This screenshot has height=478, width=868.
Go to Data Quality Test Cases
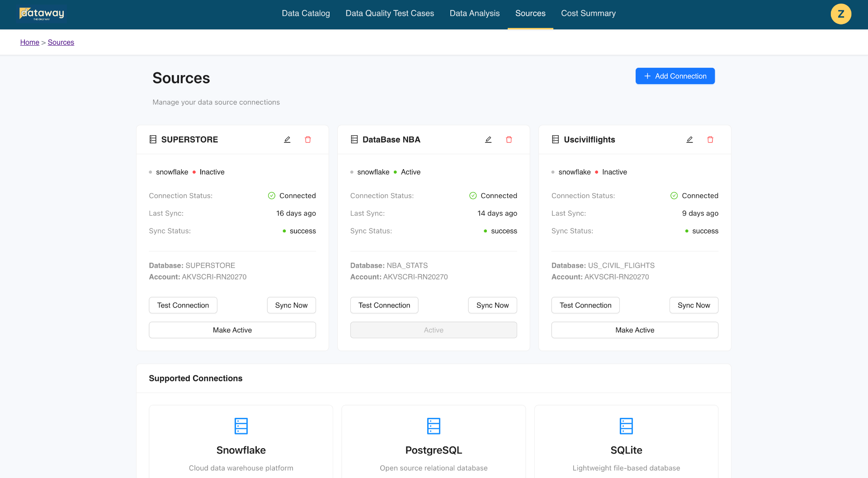click(x=389, y=13)
